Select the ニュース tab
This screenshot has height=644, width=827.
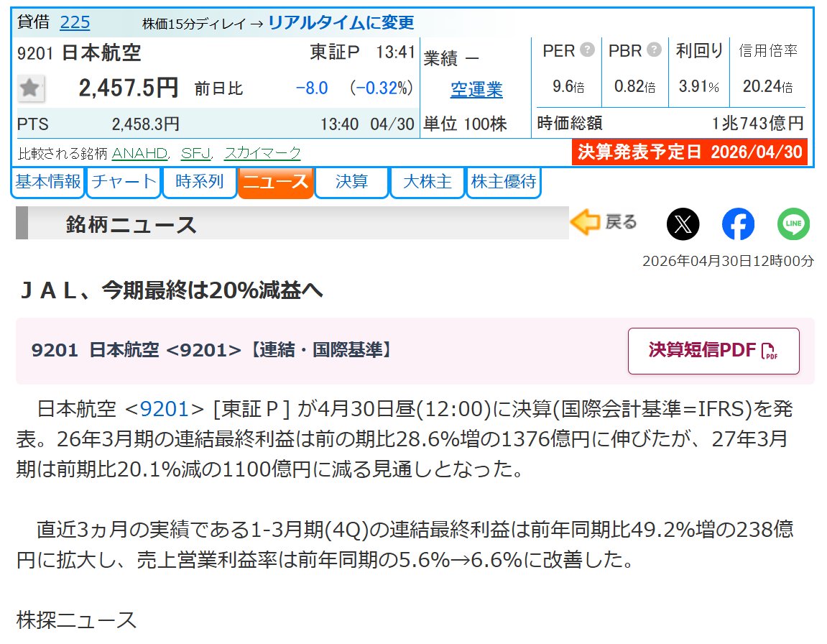(x=276, y=183)
